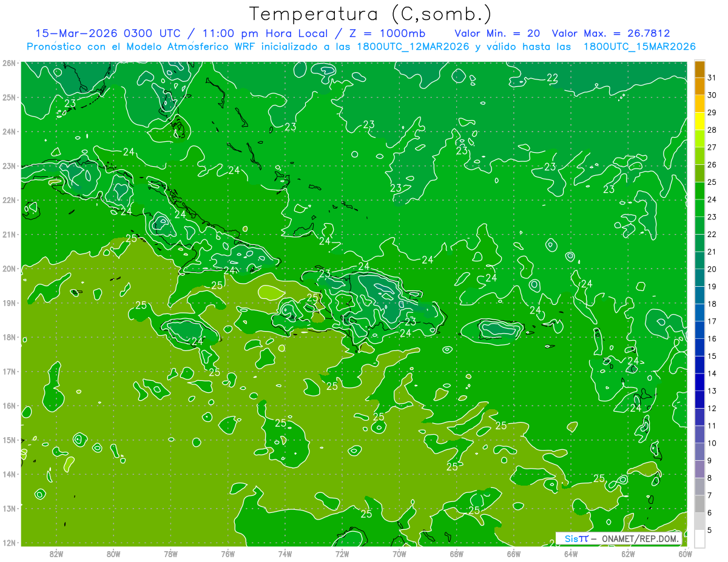Image resolution: width=728 pixels, height=562 pixels.
Task: Click the '17N' latitude axis label
Action: (x=8, y=371)
